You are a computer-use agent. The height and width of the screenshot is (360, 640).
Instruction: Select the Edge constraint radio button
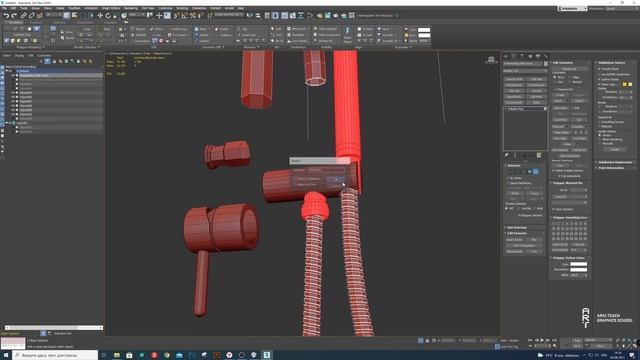570,77
